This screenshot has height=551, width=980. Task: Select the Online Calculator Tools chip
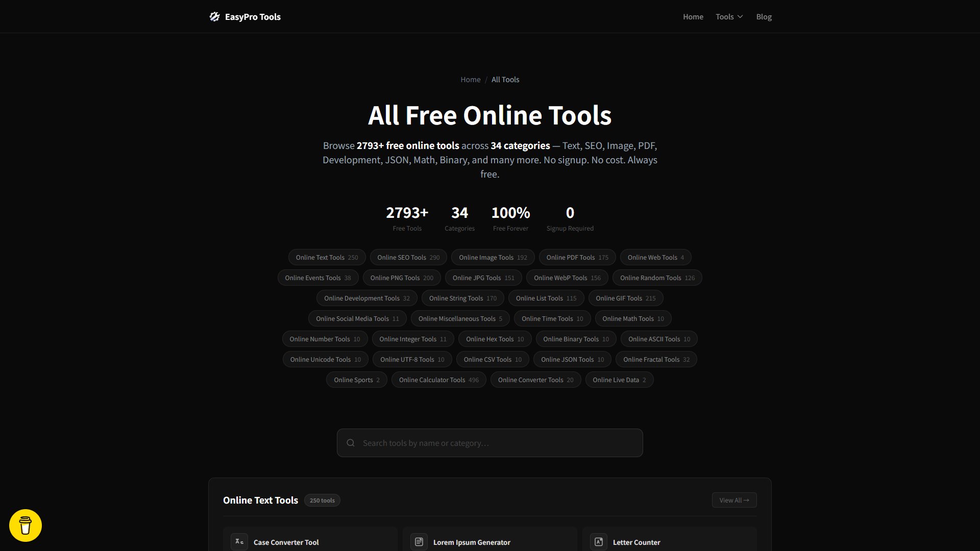point(439,380)
